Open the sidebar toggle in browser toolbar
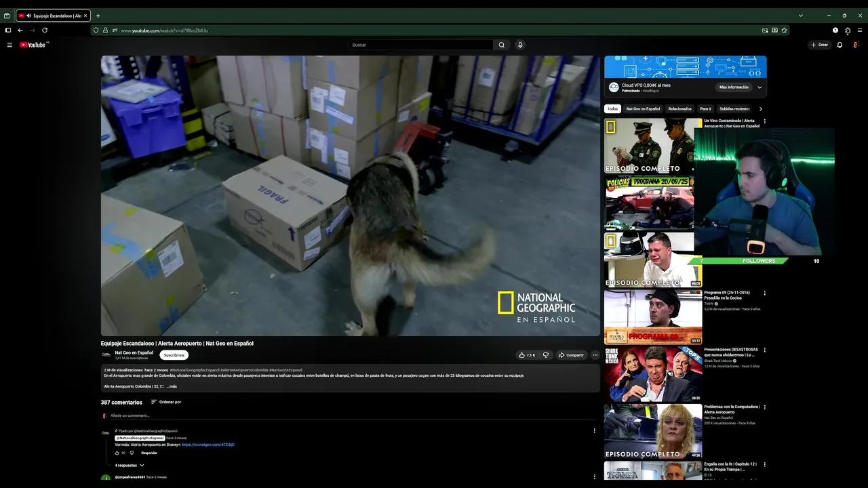The image size is (868, 488). click(x=7, y=30)
